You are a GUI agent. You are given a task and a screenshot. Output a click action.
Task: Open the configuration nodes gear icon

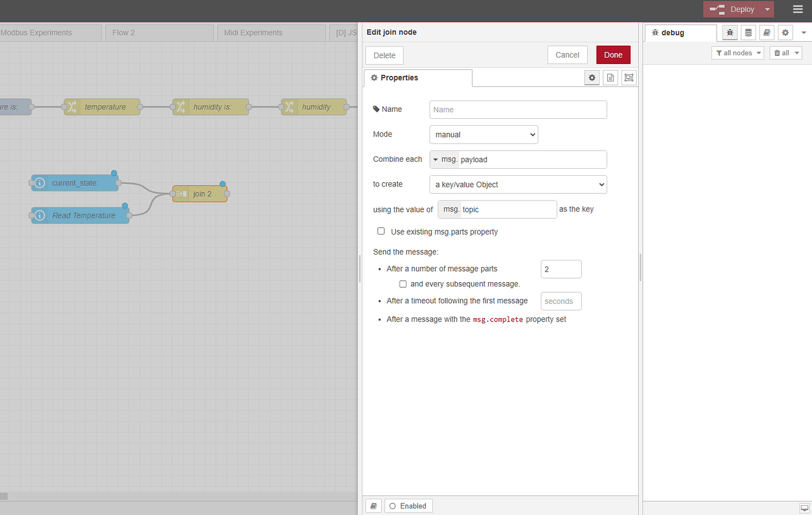click(785, 33)
